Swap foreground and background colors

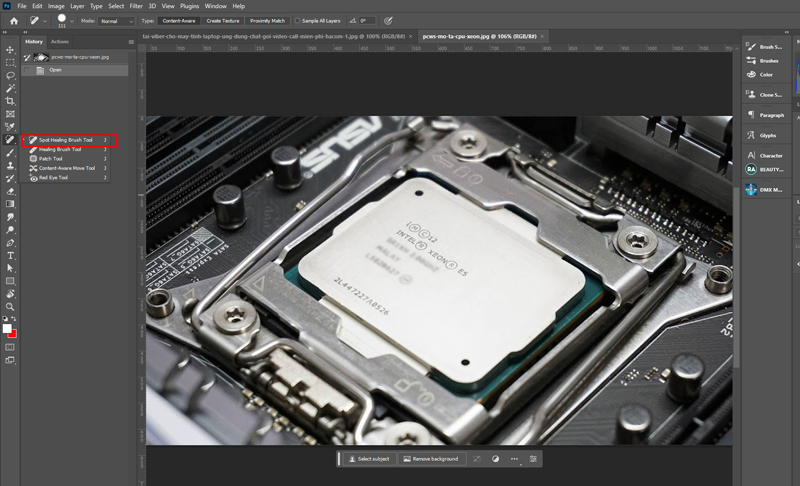coord(14,319)
